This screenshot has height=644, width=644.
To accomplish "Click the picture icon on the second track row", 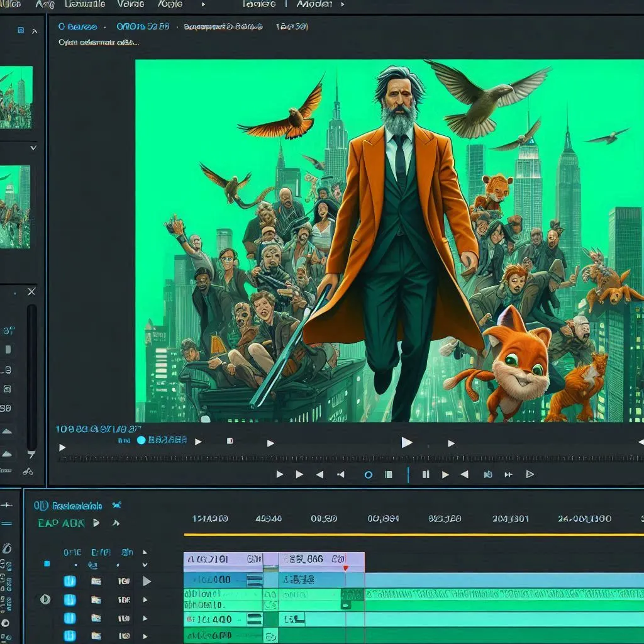I will (96, 599).
